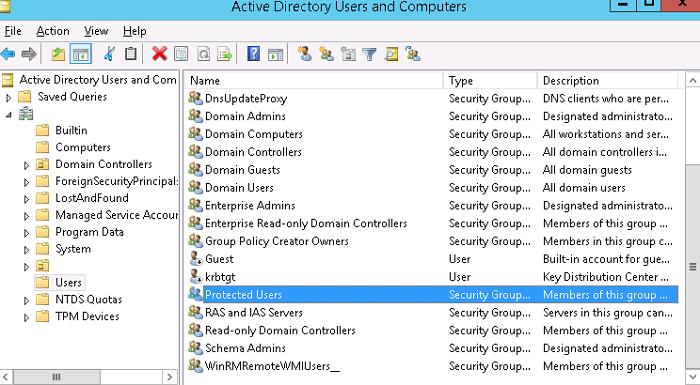Collapse the domain root node

[9, 115]
